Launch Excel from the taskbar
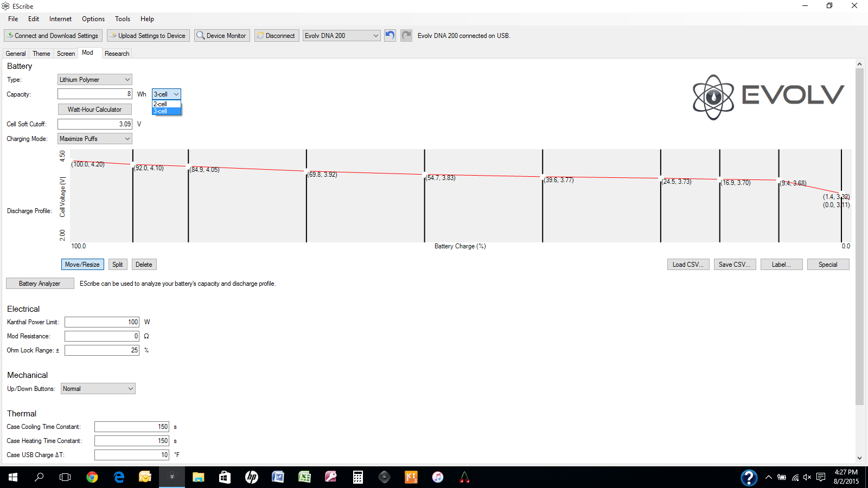868x488 pixels. tap(304, 477)
